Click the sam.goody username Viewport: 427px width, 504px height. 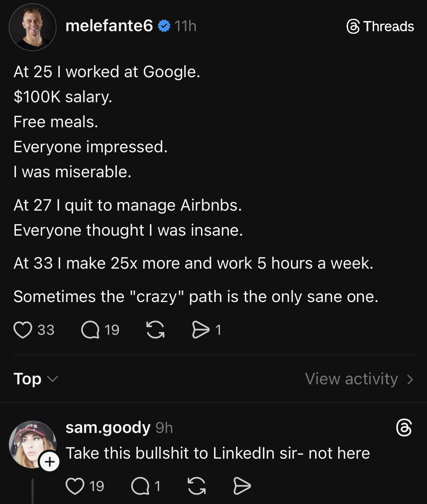click(x=108, y=428)
